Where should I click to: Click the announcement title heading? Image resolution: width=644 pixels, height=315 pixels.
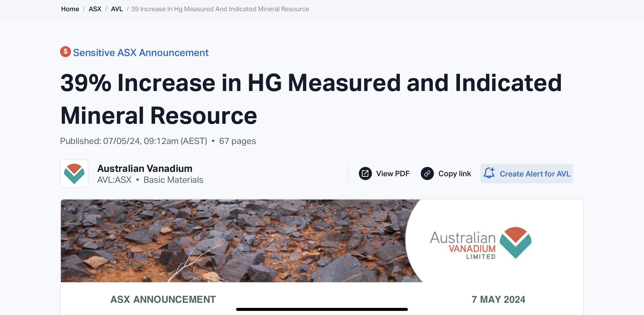[311, 99]
